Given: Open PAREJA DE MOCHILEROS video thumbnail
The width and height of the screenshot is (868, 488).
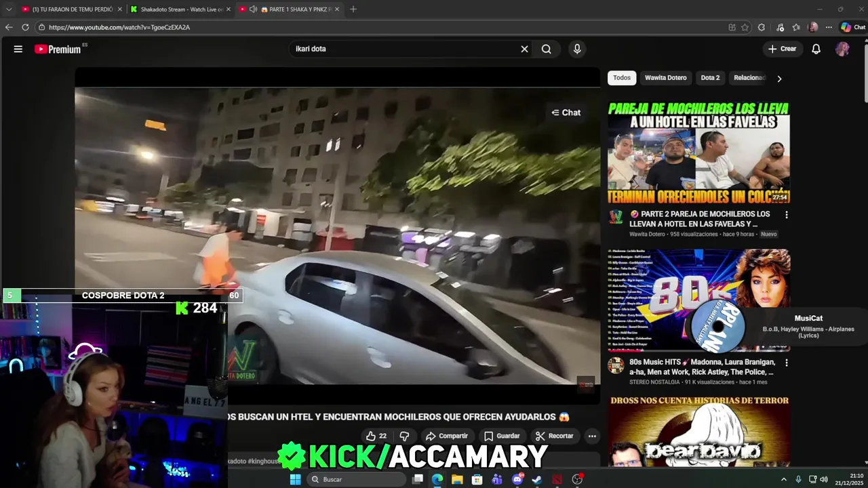Looking at the screenshot, I should (x=698, y=152).
